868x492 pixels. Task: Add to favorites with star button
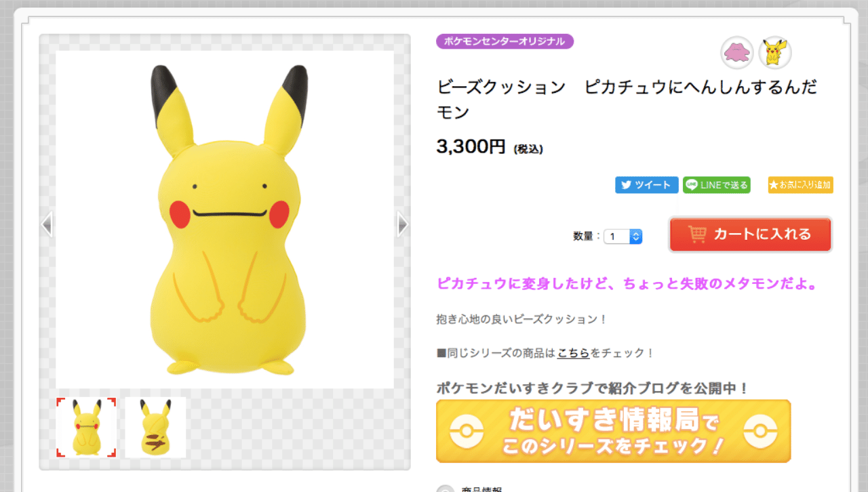point(800,185)
